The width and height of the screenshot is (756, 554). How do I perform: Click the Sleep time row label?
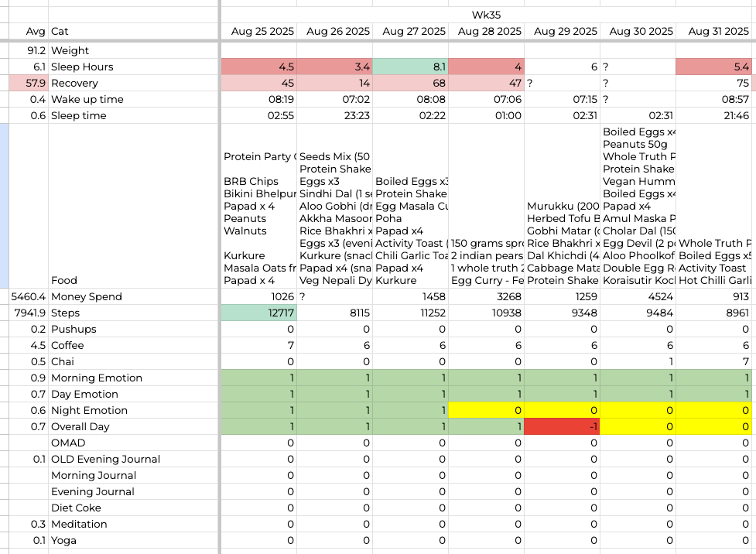(79, 116)
